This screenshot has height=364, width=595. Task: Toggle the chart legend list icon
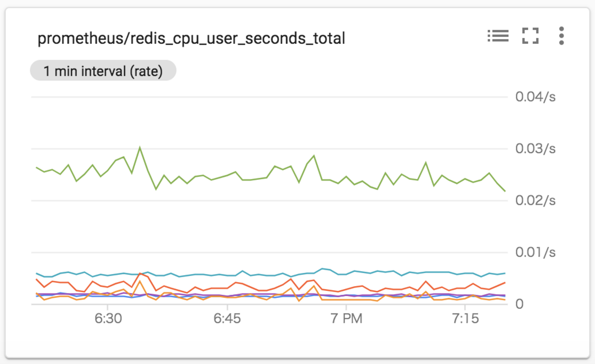coord(498,36)
